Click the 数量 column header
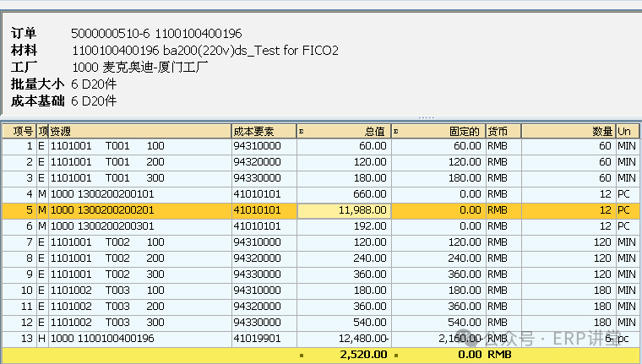 pos(569,131)
